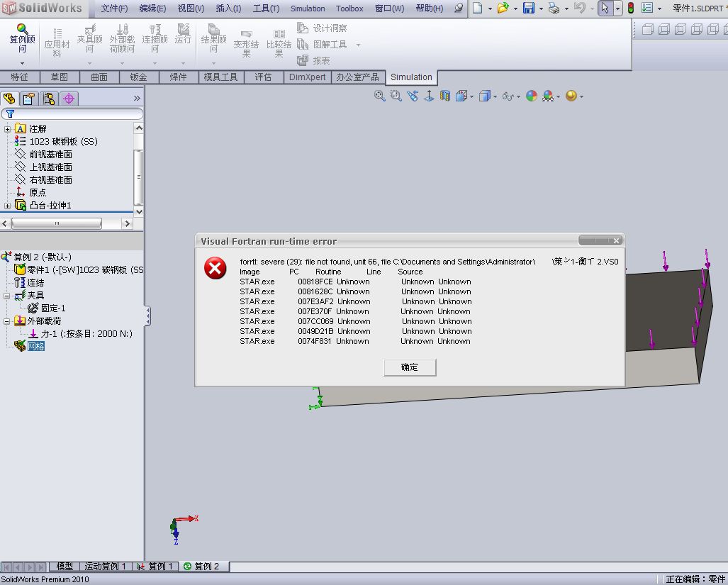Switch to the 特征 features ribbon tab
Viewport: 728px width, 585px height.
(x=20, y=77)
